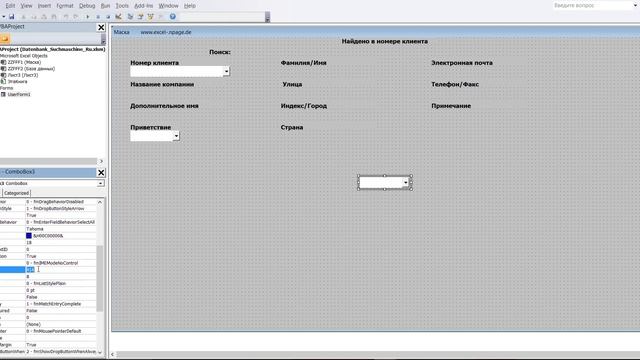640x360 pixels.
Task: Expand the Номер клиента combo box arrow
Action: pyautogui.click(x=226, y=71)
